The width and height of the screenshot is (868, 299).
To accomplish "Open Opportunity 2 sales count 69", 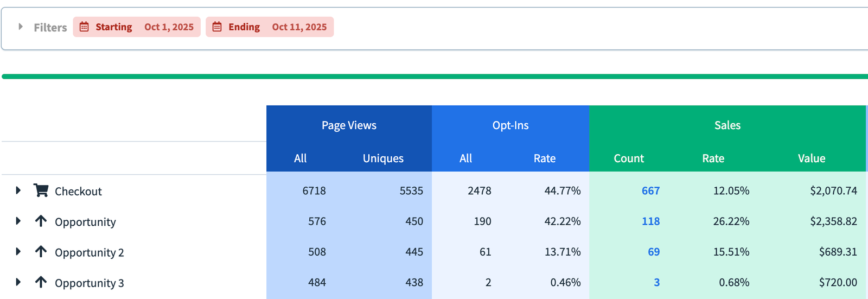I will coord(654,252).
